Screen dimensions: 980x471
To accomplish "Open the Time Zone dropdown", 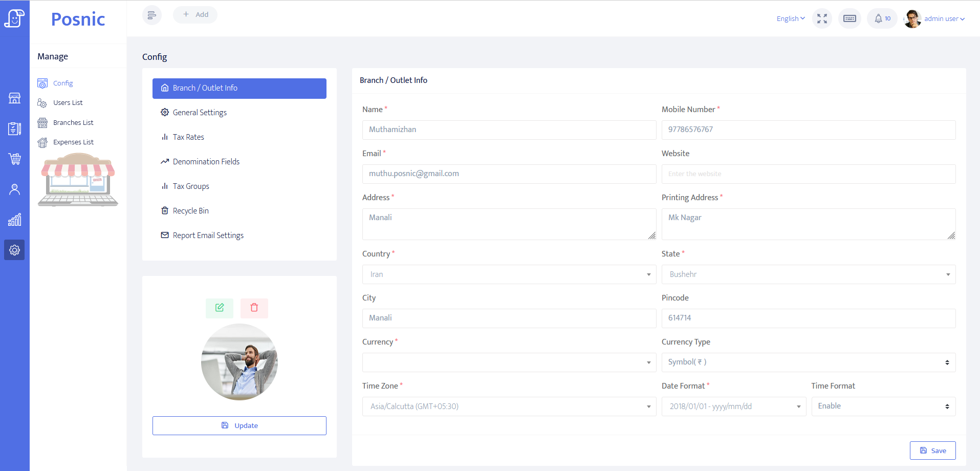I will (x=509, y=406).
